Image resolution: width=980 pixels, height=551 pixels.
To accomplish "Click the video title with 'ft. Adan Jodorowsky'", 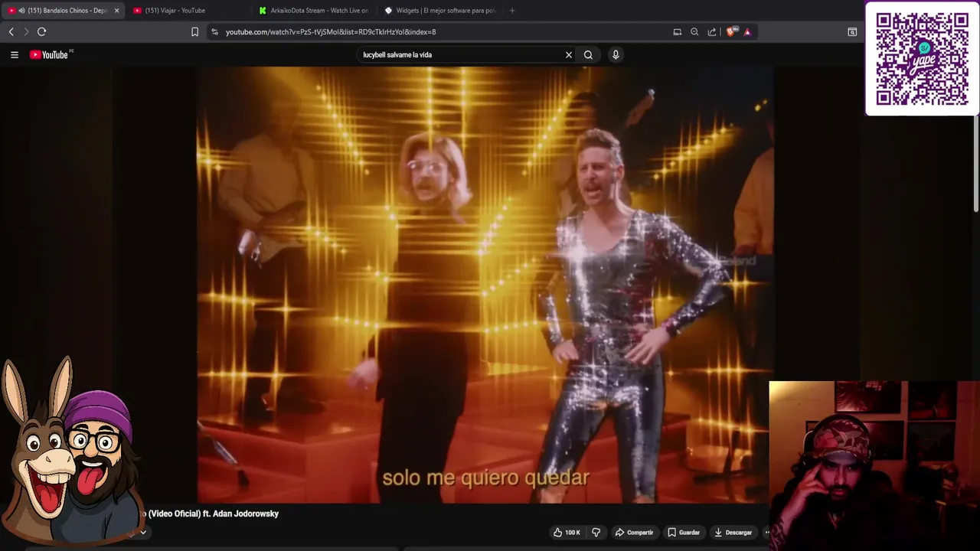I will (x=209, y=514).
